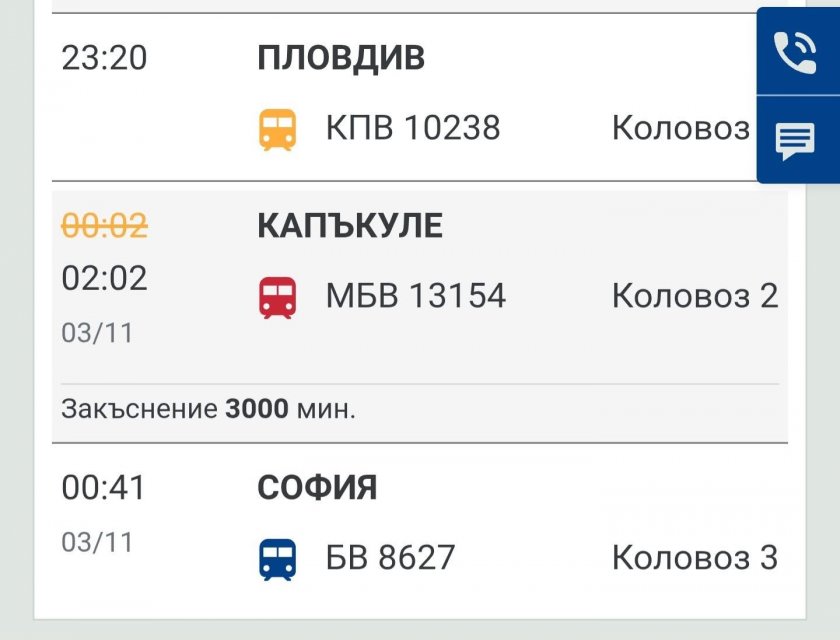Click the blue train icon for БВ 8627
The height and width of the screenshot is (640, 840).
[277, 558]
